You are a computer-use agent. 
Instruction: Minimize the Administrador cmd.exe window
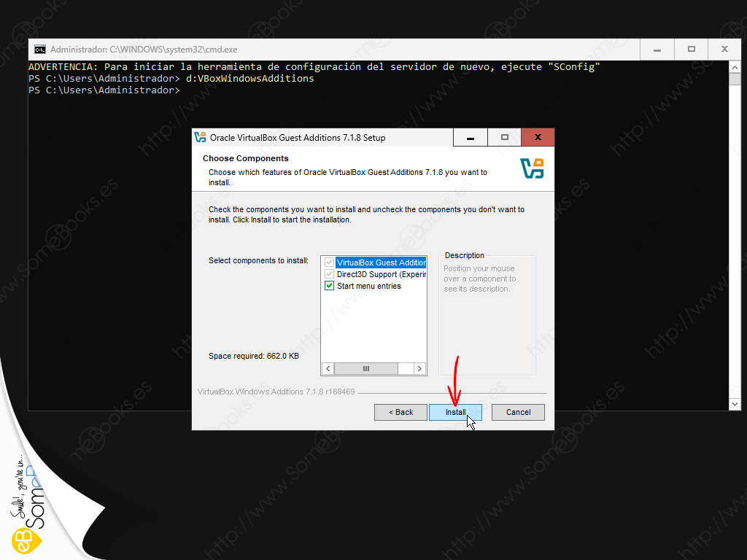click(x=657, y=50)
